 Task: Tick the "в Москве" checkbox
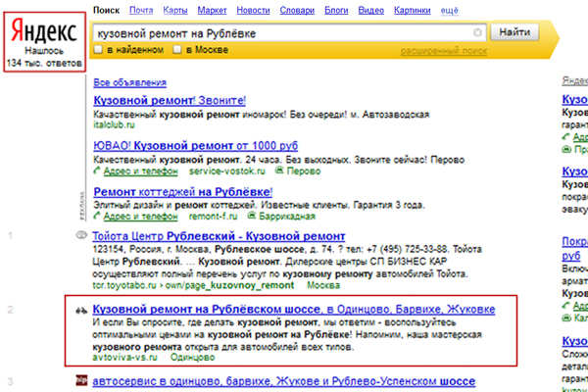176,50
